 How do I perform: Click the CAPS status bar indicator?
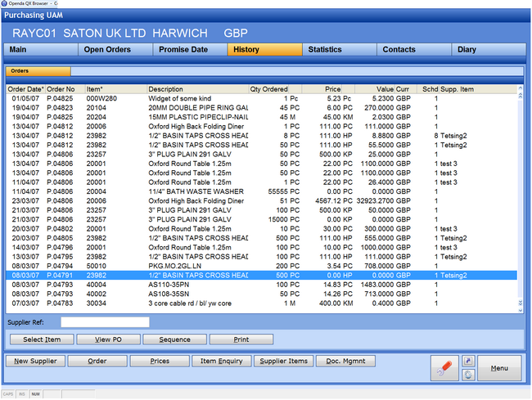click(x=8, y=394)
